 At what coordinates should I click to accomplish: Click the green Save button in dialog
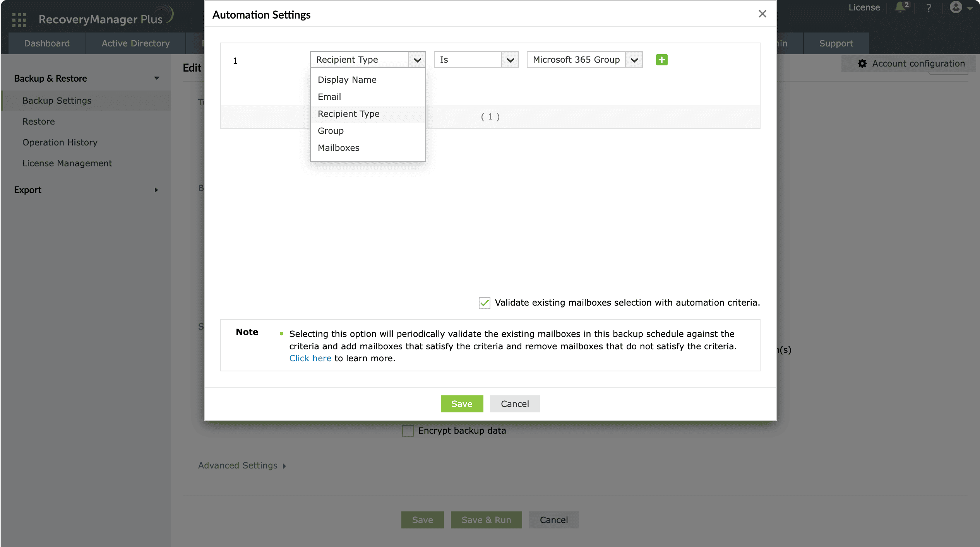461,404
